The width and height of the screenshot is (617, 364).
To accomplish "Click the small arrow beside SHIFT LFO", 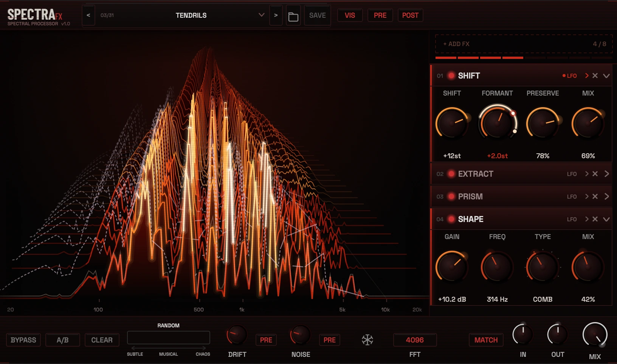I will (587, 76).
